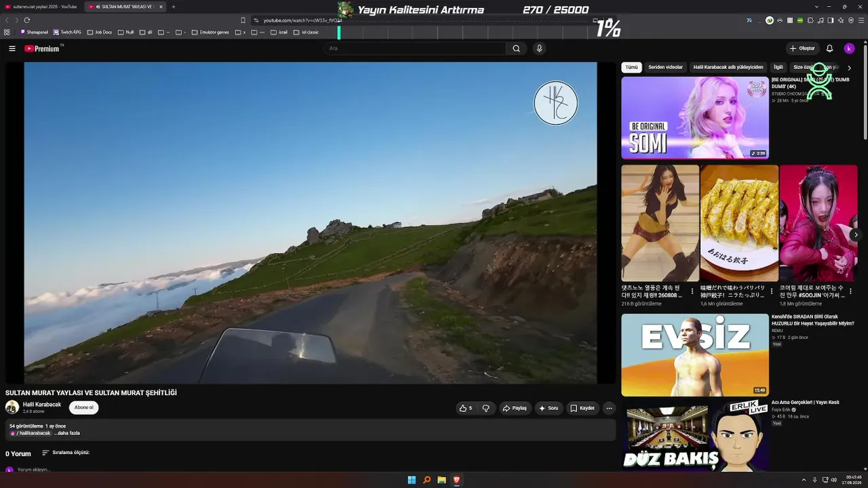Select the Seriden videolar filter chip
This screenshot has width=868, height=488.
pos(665,68)
